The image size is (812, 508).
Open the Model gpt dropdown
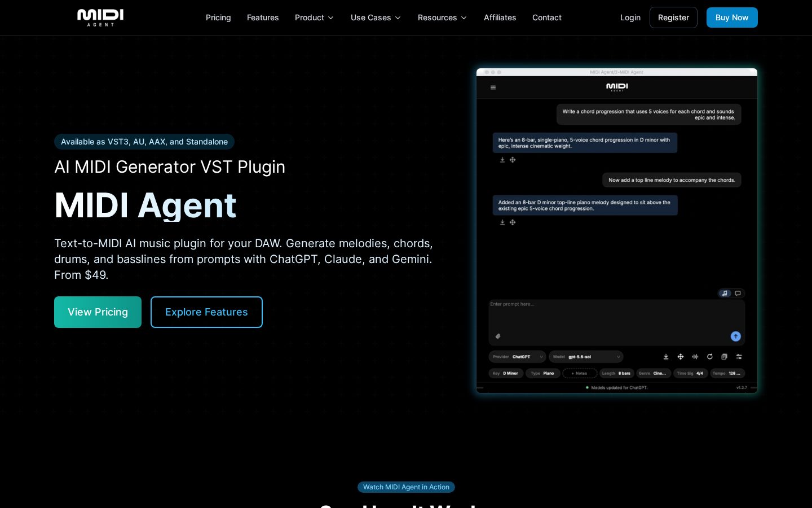coord(586,357)
